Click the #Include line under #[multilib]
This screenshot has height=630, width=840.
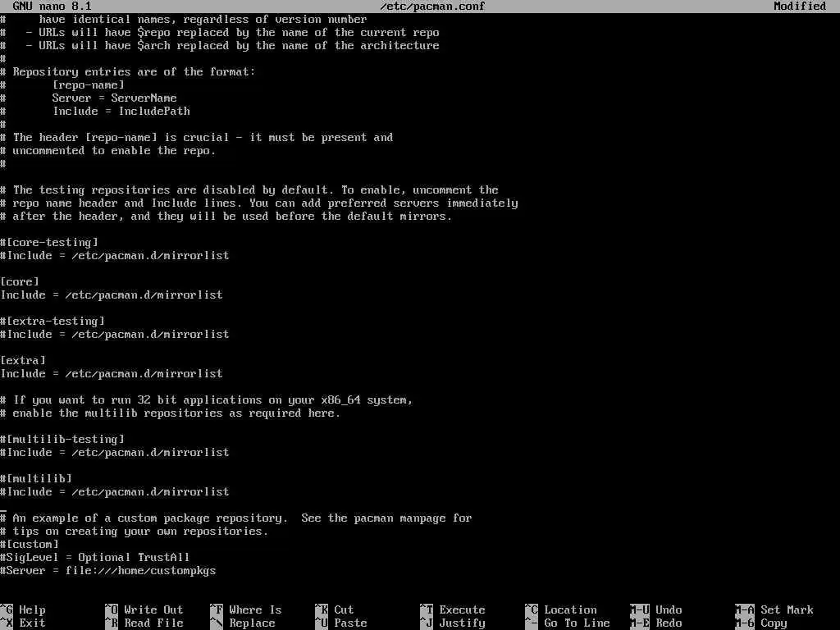point(115,492)
